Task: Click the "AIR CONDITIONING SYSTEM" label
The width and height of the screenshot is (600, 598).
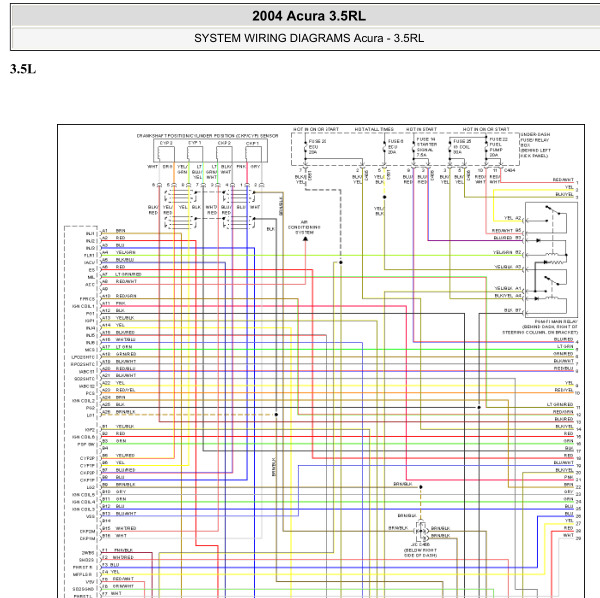Action: coord(304,227)
